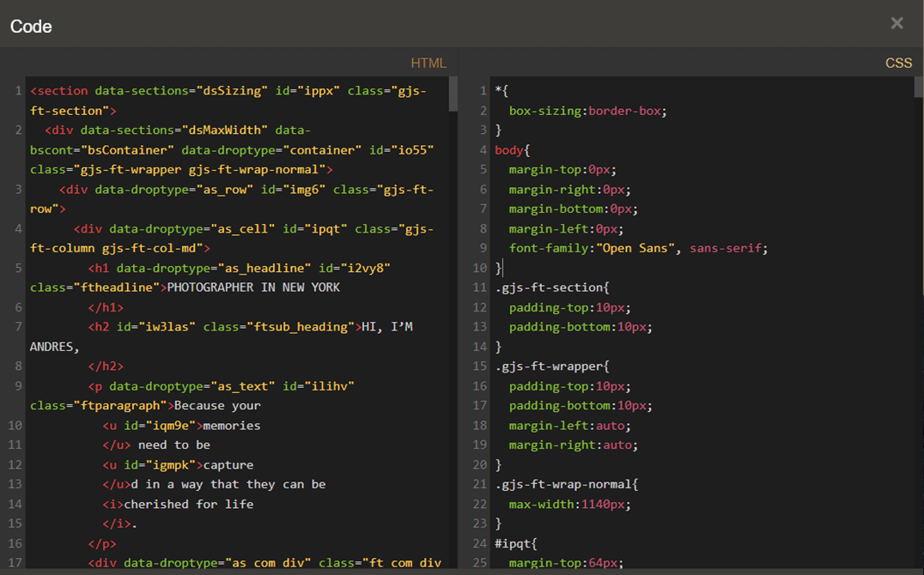Click the '.gjs-ft-wrap-normal{' selector line
The image size is (924, 575).
566,484
